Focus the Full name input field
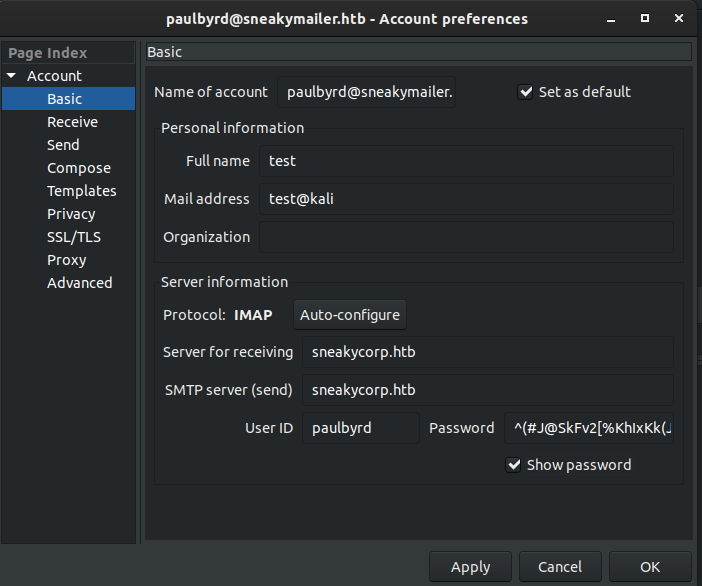This screenshot has width=702, height=586. click(x=467, y=161)
